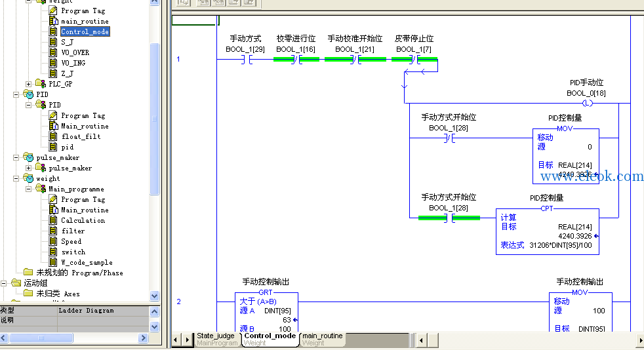Click the VO_ING routine icon
This screenshot has height=350, width=644.
click(x=53, y=63)
